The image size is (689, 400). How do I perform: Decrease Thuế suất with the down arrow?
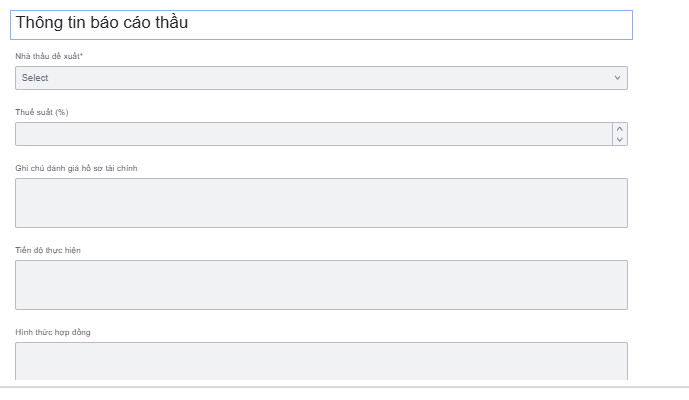(620, 140)
